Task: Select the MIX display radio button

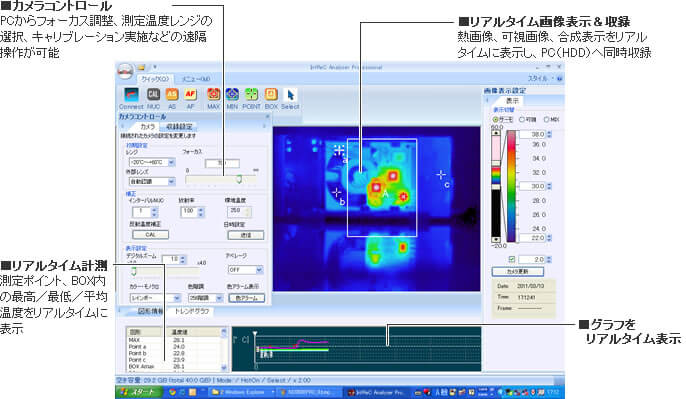Action: [x=546, y=119]
